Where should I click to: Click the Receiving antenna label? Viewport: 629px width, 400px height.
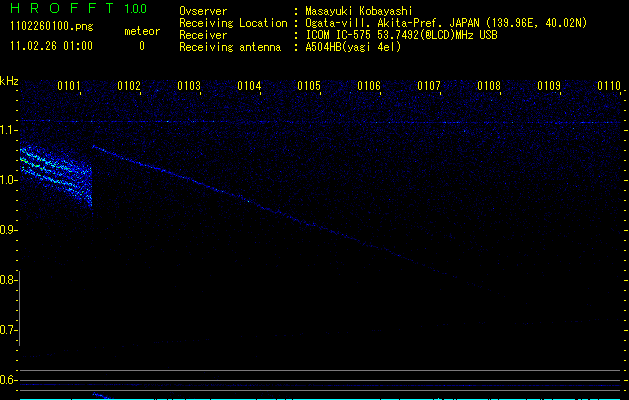(230, 47)
